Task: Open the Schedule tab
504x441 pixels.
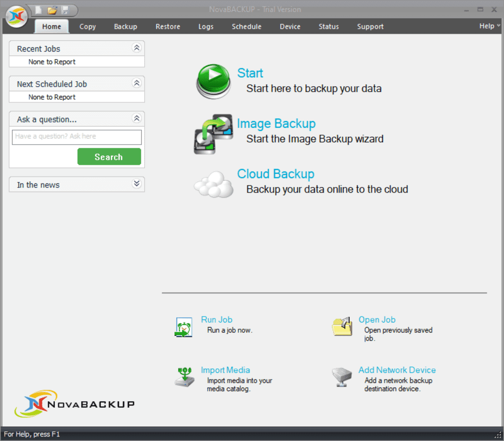Action: [x=246, y=26]
